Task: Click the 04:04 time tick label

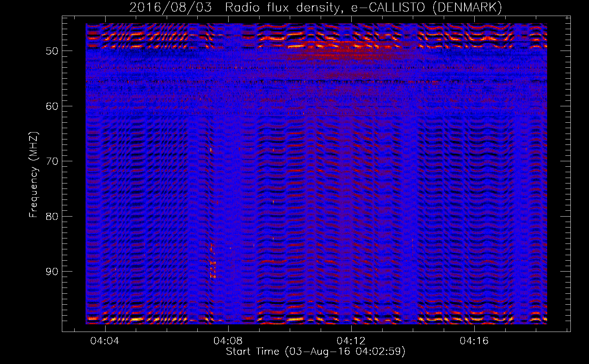Action: (x=105, y=341)
